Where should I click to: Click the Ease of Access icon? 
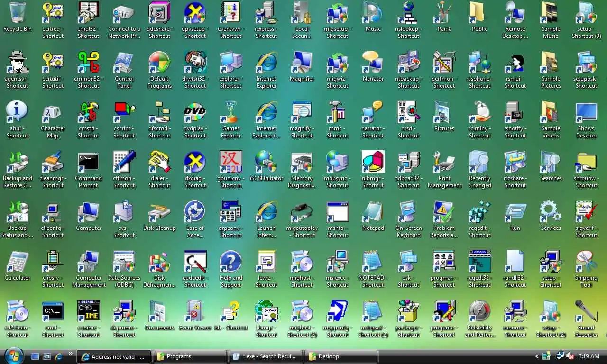pos(195,212)
